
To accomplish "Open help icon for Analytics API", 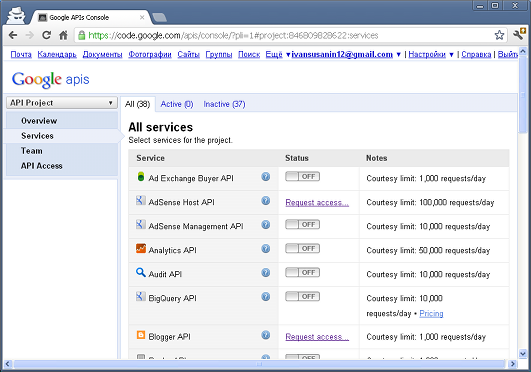I will (266, 249).
